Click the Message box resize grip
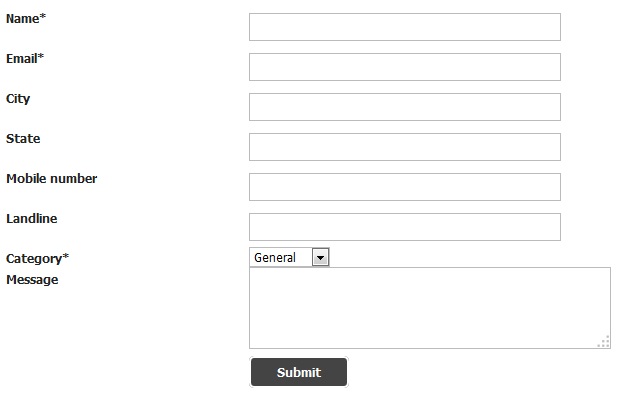Screen dimensions: 620x411 coord(604,342)
